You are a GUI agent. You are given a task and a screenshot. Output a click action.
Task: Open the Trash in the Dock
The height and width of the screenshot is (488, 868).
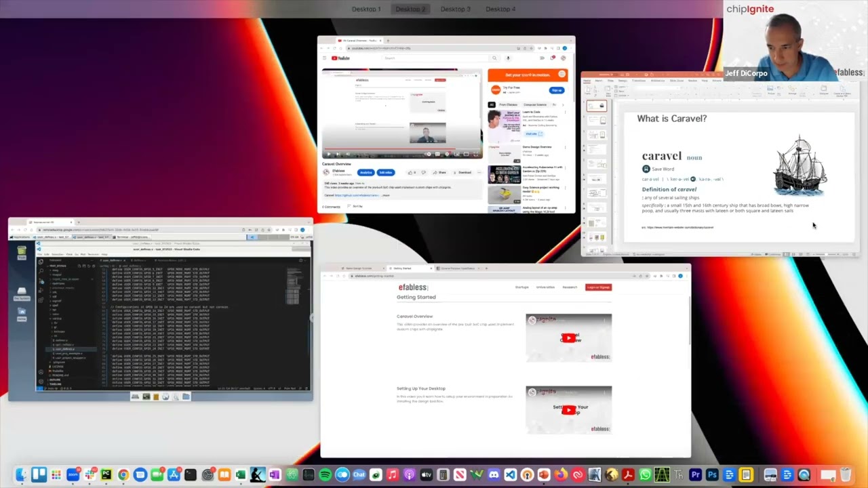click(845, 475)
